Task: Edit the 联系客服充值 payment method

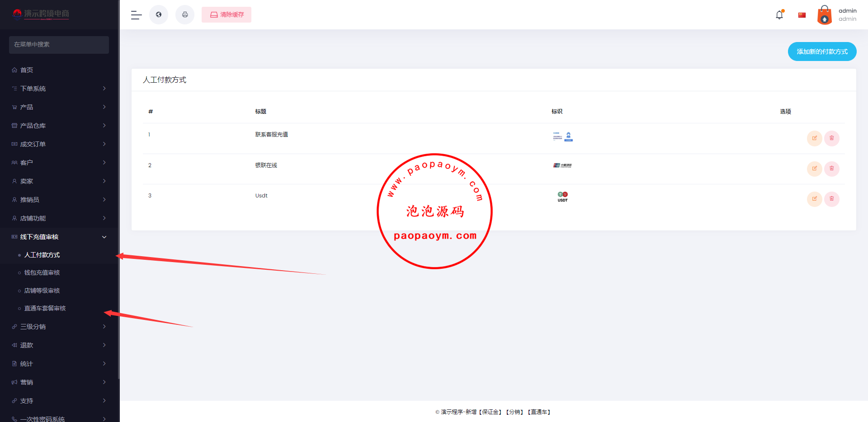Action: (x=814, y=138)
